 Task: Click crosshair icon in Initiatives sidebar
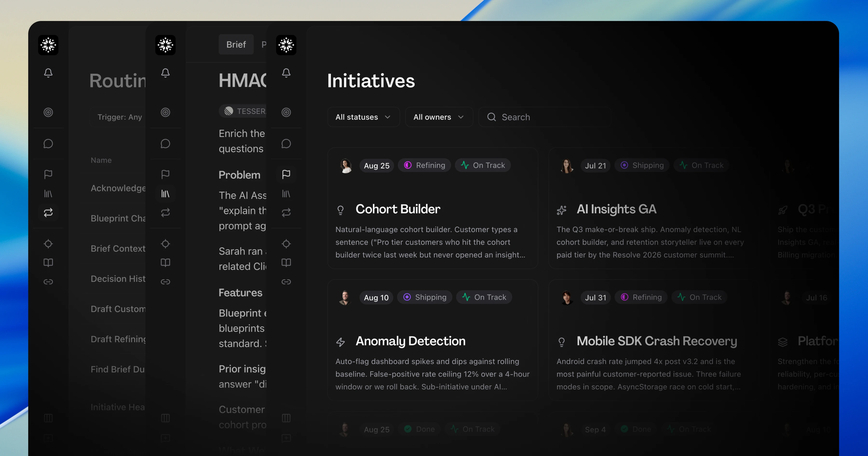tap(286, 243)
